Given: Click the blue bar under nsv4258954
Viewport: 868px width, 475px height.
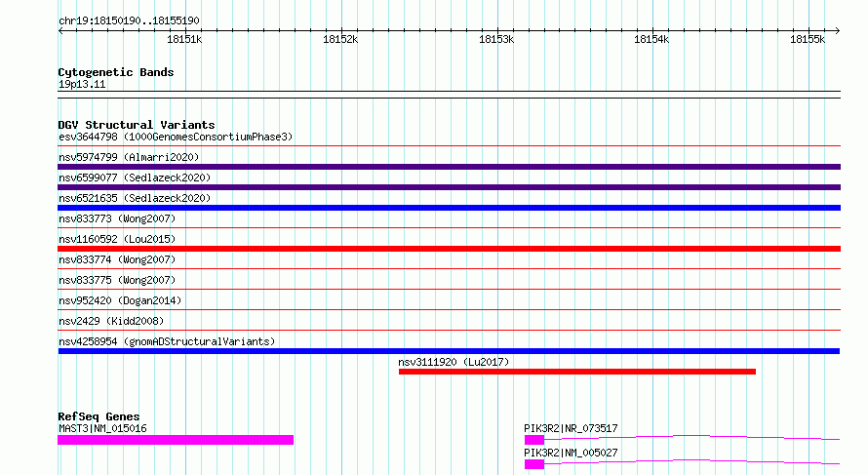Looking at the screenshot, I should (x=449, y=351).
